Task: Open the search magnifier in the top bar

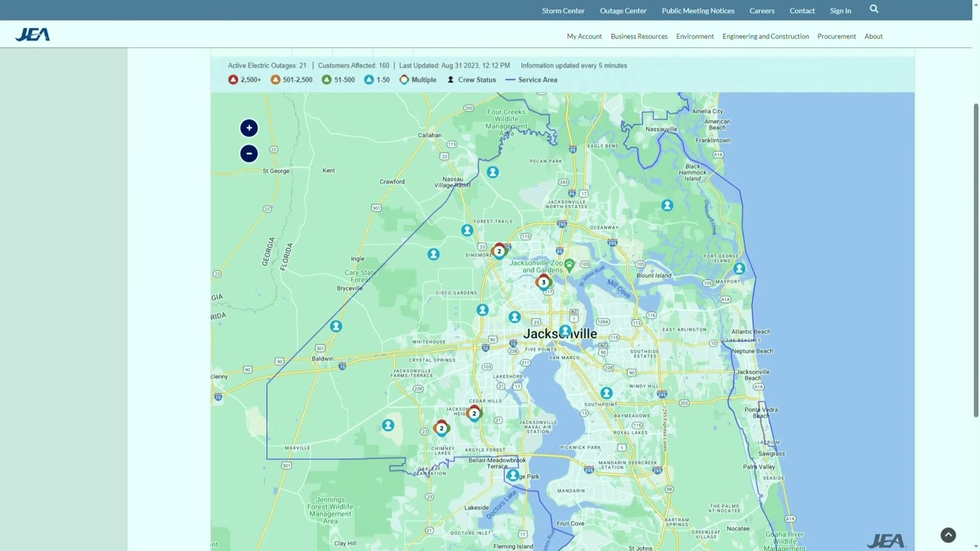Action: click(874, 9)
